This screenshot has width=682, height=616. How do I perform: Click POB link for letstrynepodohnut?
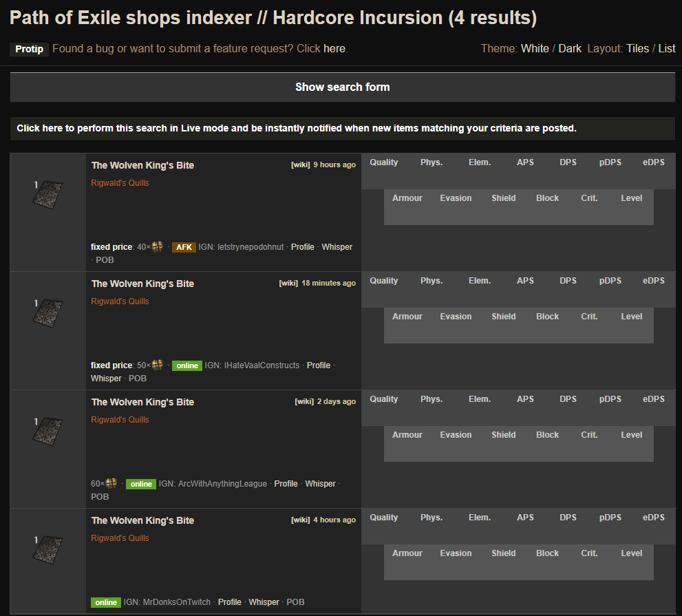(x=105, y=259)
